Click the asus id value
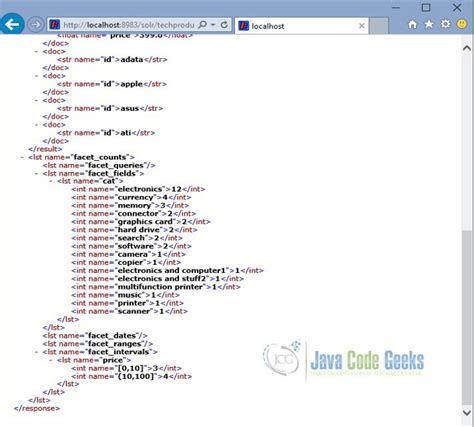Screen dimensions: 474x427 tap(129, 108)
